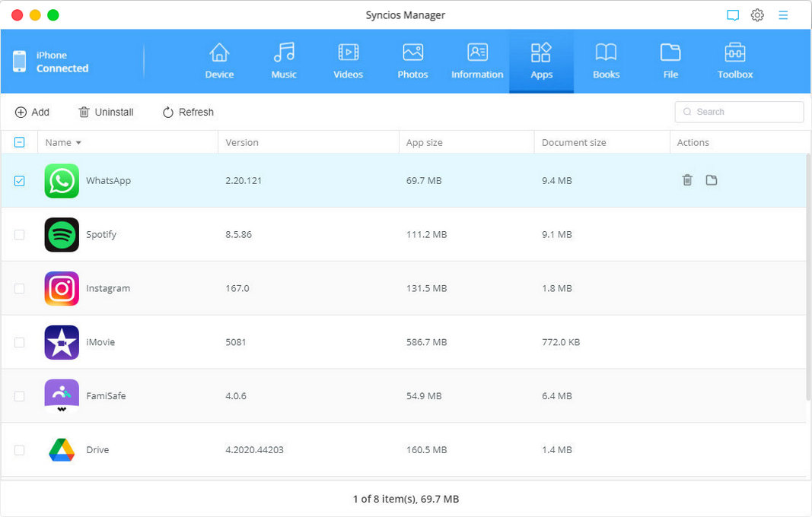Viewport: 812px width, 517px height.
Task: Toggle the select-all header checkbox
Action: (x=20, y=142)
